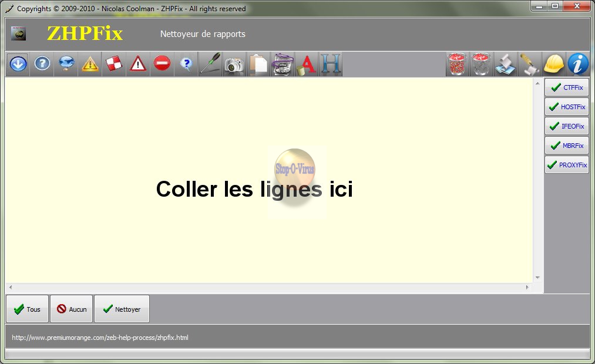Click the red letter A icon
Viewport: 595px width, 364px height.
point(307,64)
